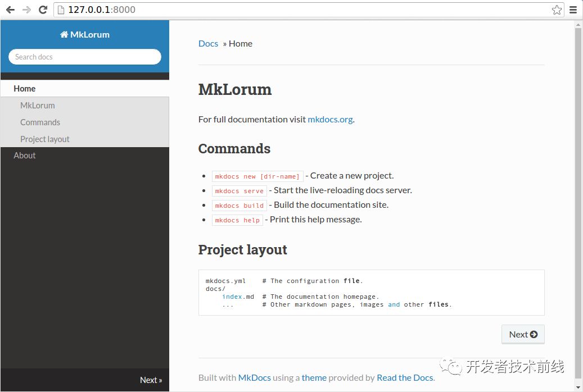Click the Project layout heading
Screen dimensions: 583x392
242,250
